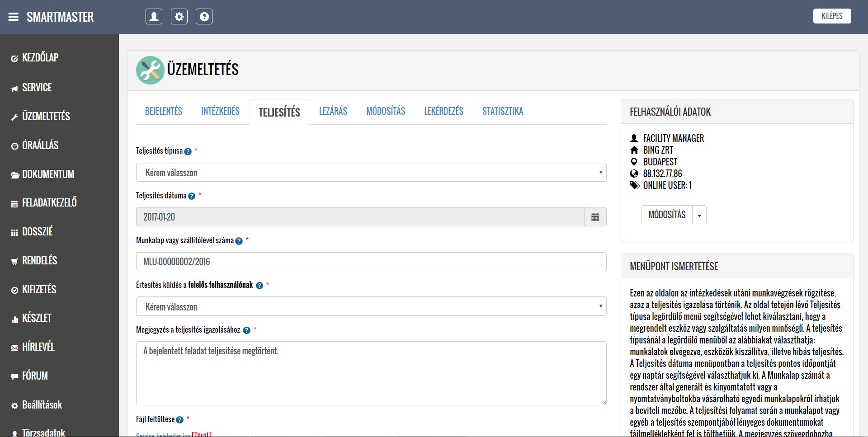
Task: Navigate to Feladatkezelő in sidebar
Action: click(x=49, y=203)
